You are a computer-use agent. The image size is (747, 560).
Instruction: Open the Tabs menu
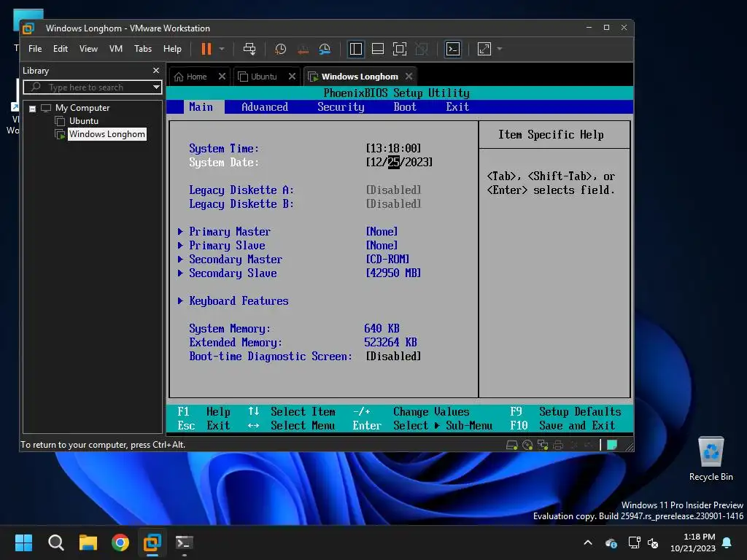point(143,49)
